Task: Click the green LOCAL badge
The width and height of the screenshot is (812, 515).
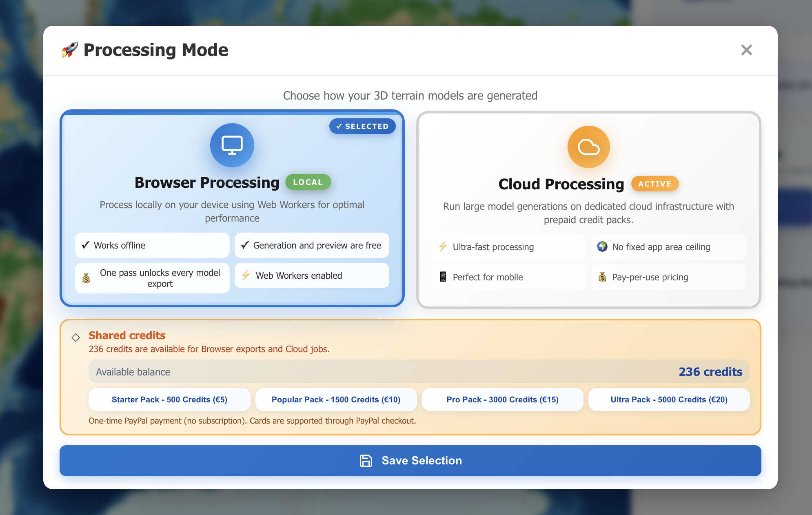Action: (308, 182)
